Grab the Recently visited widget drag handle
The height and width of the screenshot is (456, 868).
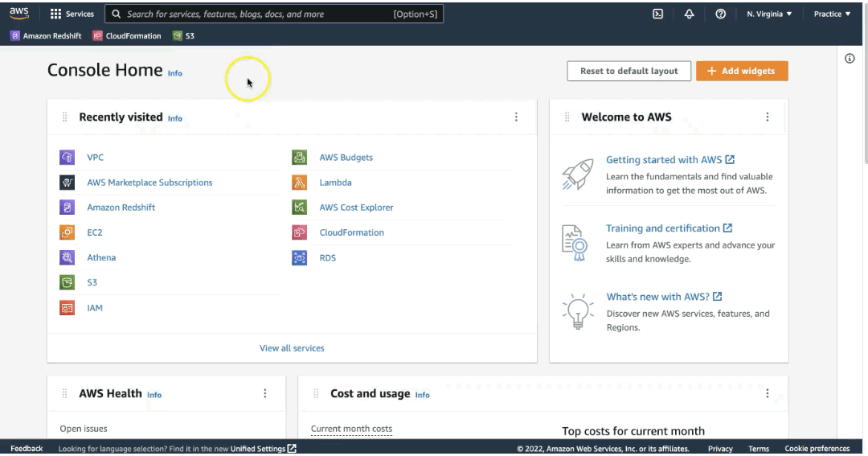click(65, 117)
